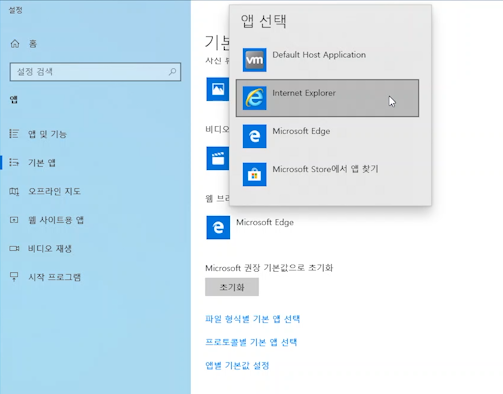Click the 기본 앱 sidebar icon
The width and height of the screenshot is (503, 394).
coord(14,162)
